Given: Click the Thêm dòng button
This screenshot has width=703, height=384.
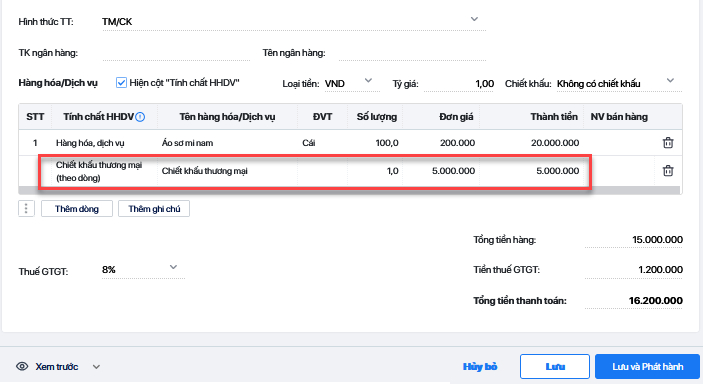Looking at the screenshot, I should tap(77, 209).
